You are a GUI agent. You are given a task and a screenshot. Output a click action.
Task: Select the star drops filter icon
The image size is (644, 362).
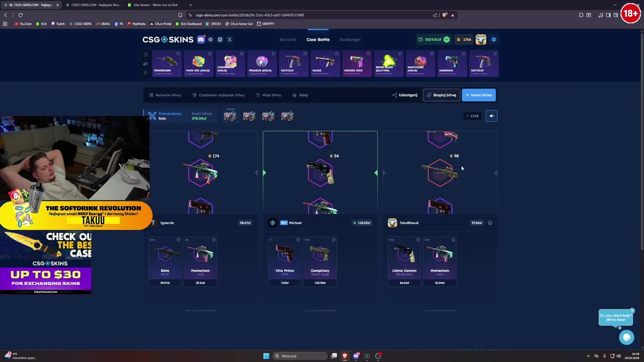(145, 72)
